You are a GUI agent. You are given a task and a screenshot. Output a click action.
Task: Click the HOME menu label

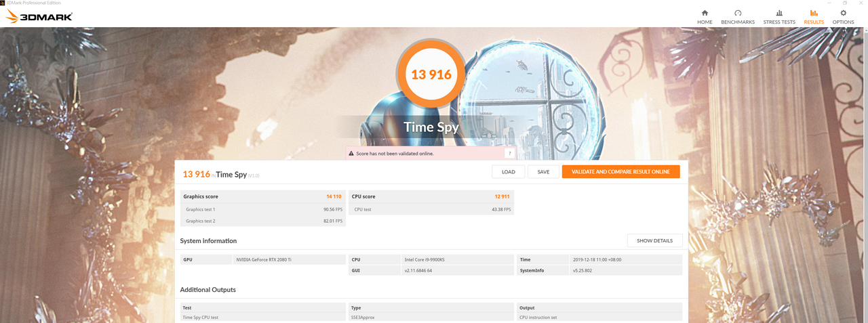[705, 22]
